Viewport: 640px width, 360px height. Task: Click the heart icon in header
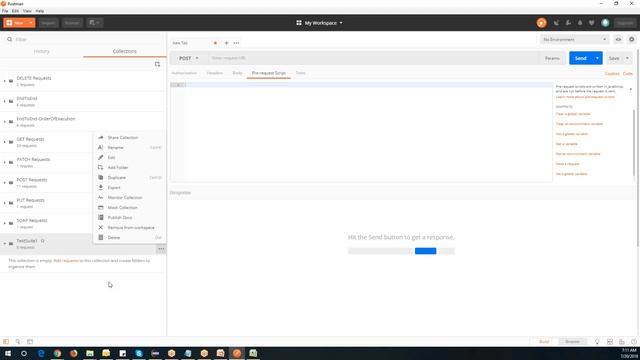point(591,23)
